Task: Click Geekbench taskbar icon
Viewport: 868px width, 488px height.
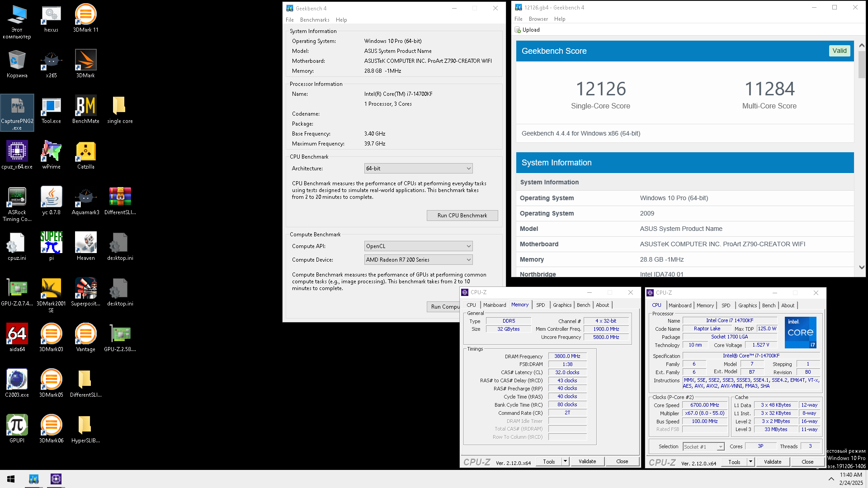Action: [34, 479]
